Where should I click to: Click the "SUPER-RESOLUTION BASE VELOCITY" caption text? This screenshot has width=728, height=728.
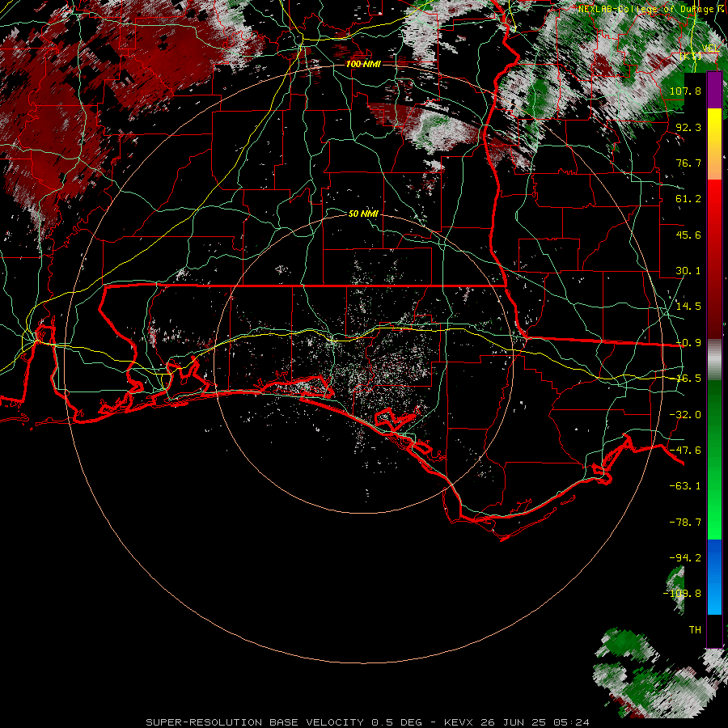click(x=255, y=722)
